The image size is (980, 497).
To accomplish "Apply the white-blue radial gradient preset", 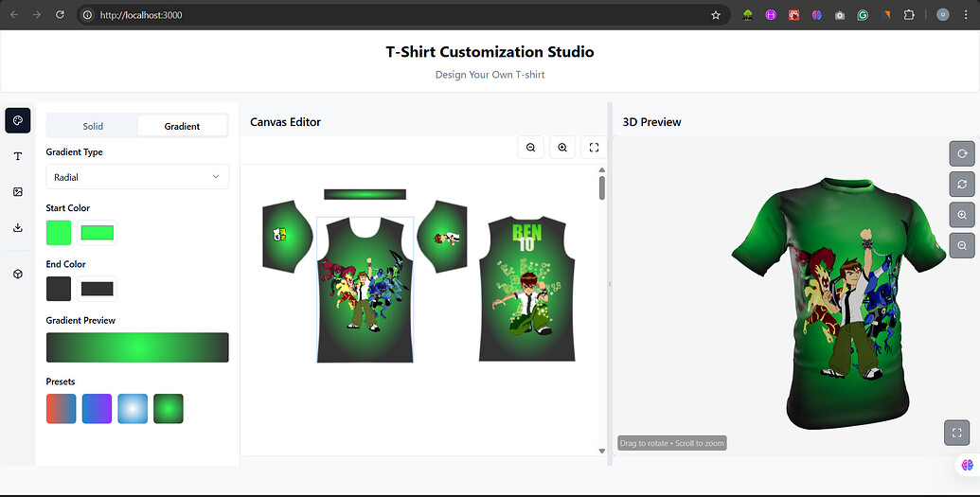I will pos(133,409).
